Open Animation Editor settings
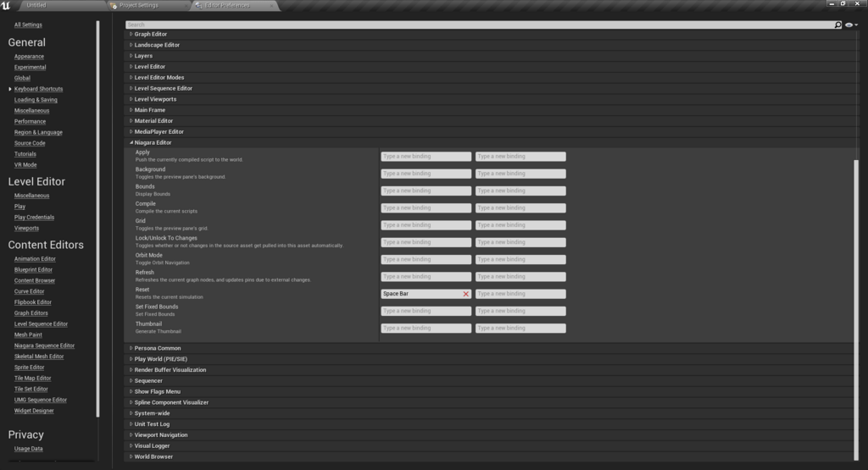This screenshot has width=868, height=470. 35,259
